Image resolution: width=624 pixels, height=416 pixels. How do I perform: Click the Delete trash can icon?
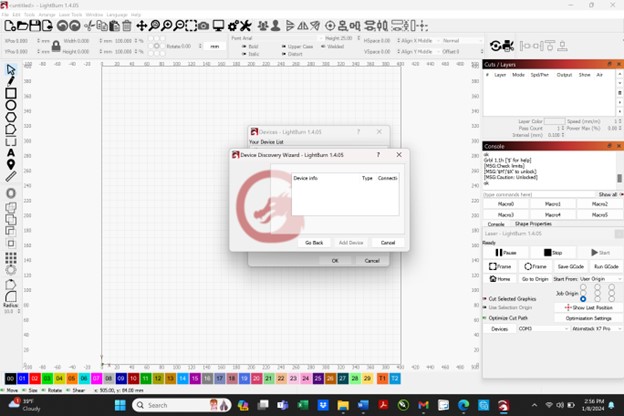pyautogui.click(x=127, y=26)
